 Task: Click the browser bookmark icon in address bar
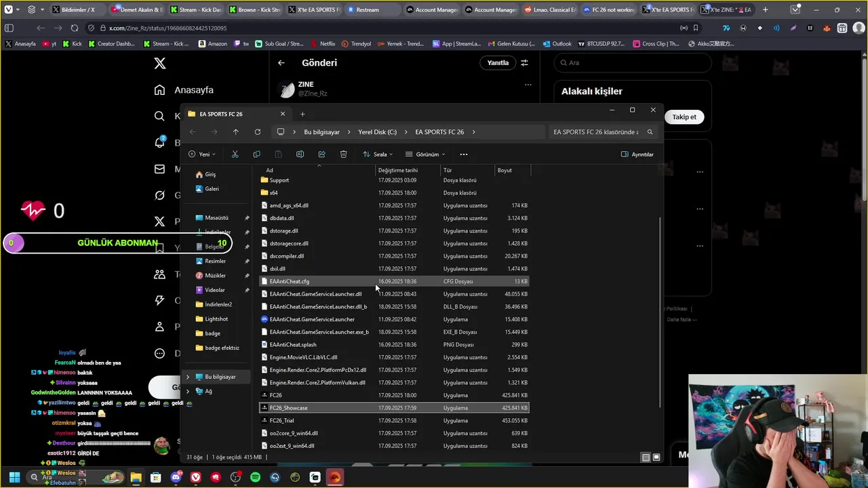[x=696, y=28]
